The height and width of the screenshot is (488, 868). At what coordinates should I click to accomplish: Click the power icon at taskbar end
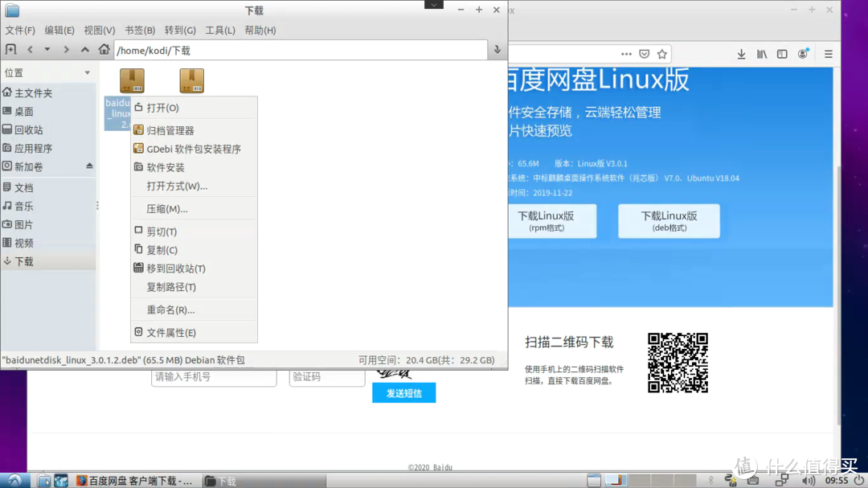[x=858, y=481]
